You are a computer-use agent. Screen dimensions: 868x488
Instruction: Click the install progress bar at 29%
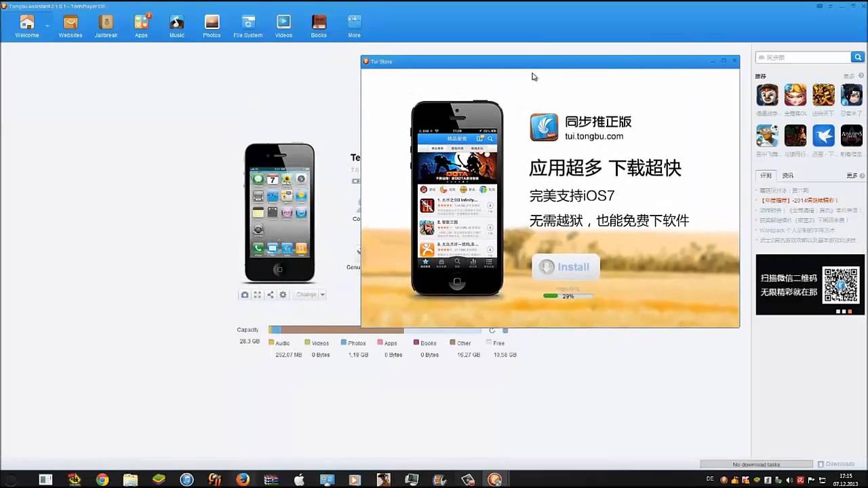coord(567,296)
